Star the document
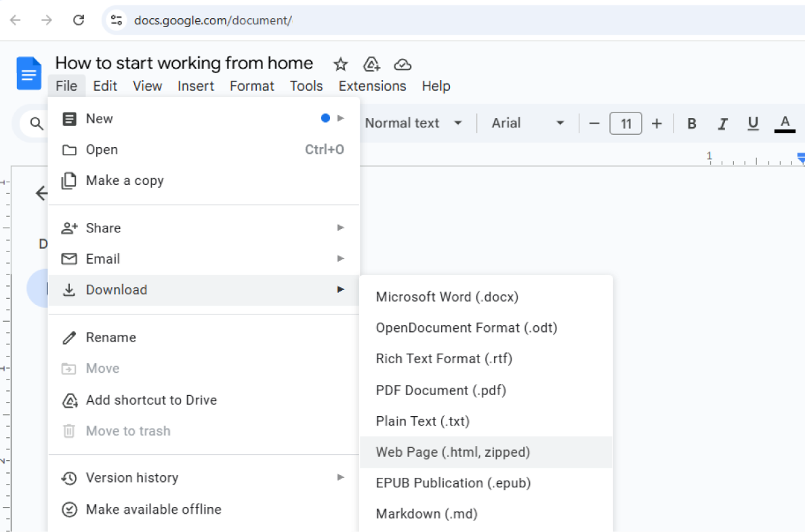Image resolution: width=805 pixels, height=532 pixels. [339, 64]
